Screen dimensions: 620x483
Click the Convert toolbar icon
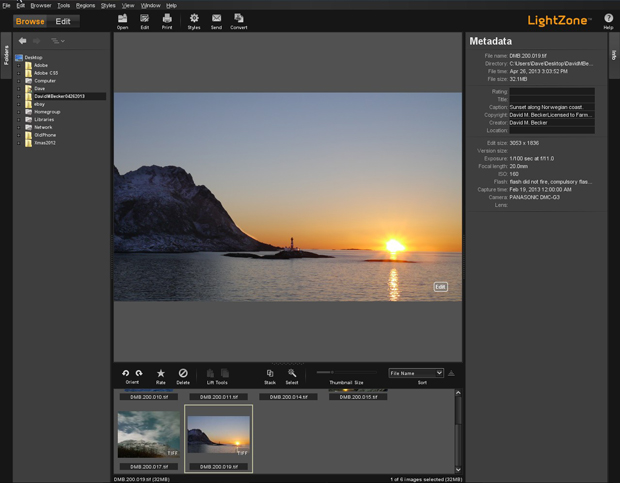(239, 21)
